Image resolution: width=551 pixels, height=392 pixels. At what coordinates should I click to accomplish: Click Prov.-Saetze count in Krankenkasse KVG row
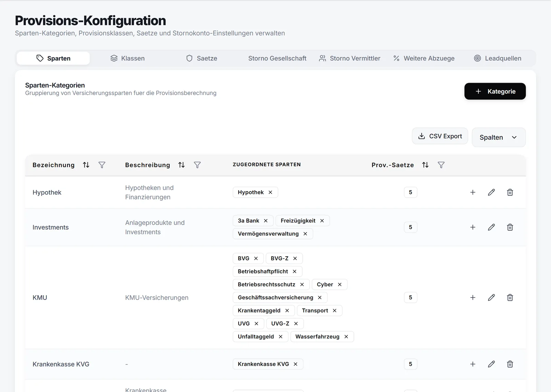[410, 364]
